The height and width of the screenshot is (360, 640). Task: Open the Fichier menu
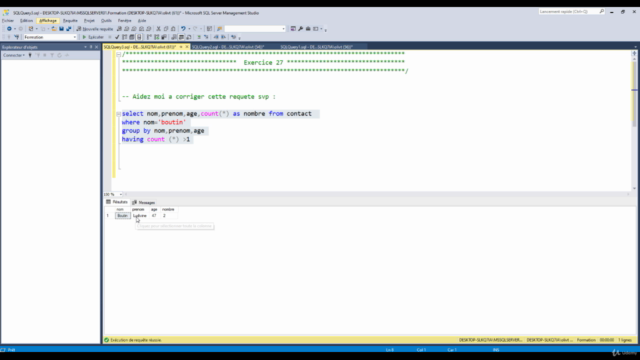8,20
